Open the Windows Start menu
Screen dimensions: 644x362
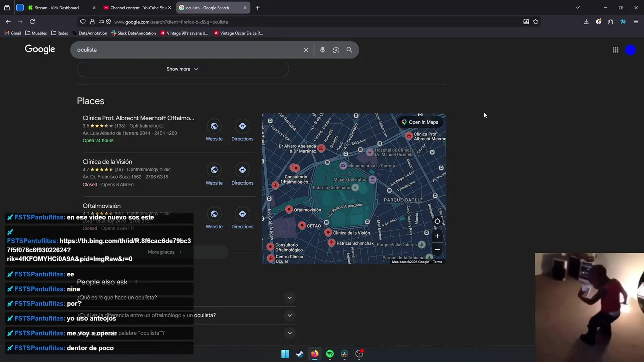285,354
